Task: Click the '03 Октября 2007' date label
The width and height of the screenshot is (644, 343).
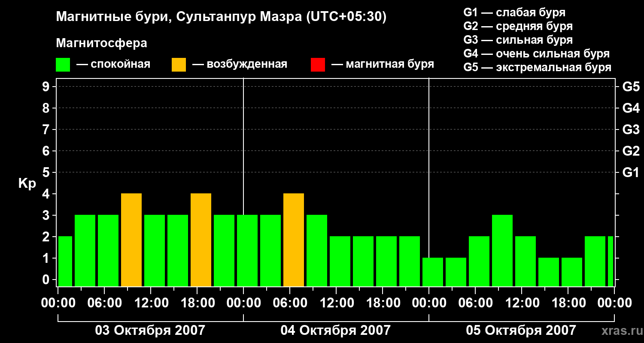Action: (150, 331)
